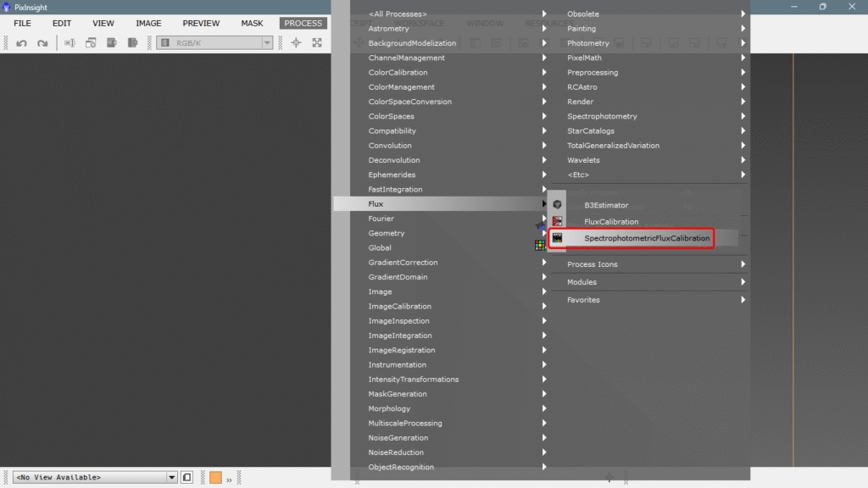Click the Redo arrow icon
This screenshot has height=488, width=868.
[x=42, y=42]
